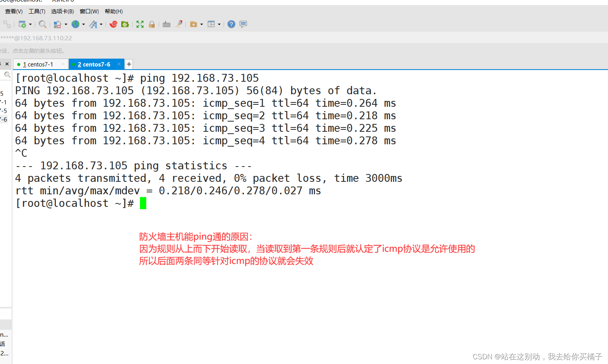Open session properties via the gear icon
This screenshot has height=364, width=608.
click(23, 24)
